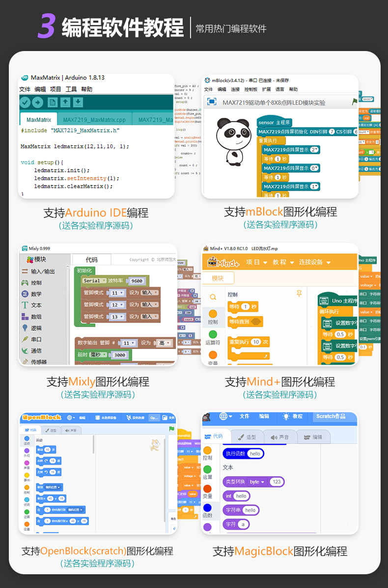This screenshot has height=588, width=388.
Task: Click the panda sprite in mBlock
Action: [x=233, y=141]
